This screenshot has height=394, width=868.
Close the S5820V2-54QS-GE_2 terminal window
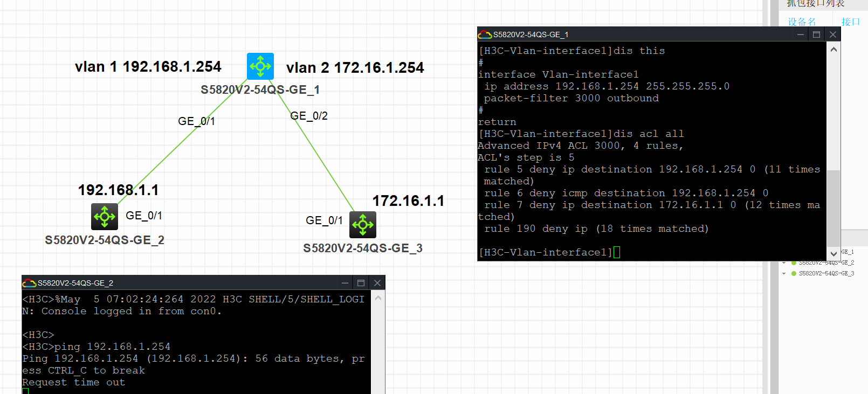point(377,283)
